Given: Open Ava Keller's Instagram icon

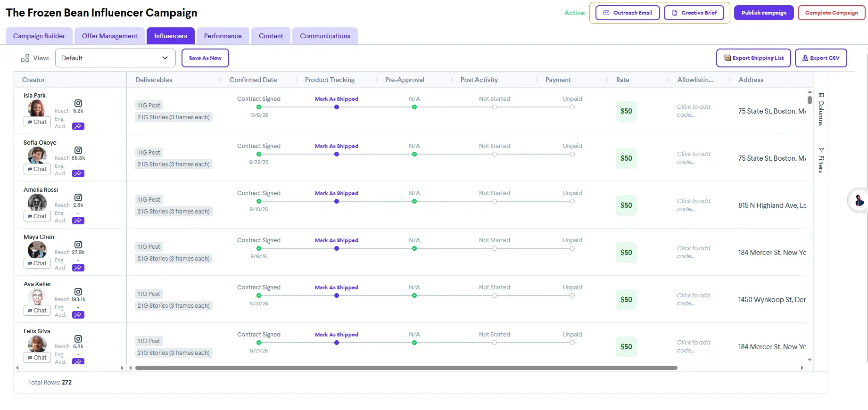Looking at the screenshot, I should coord(78,292).
